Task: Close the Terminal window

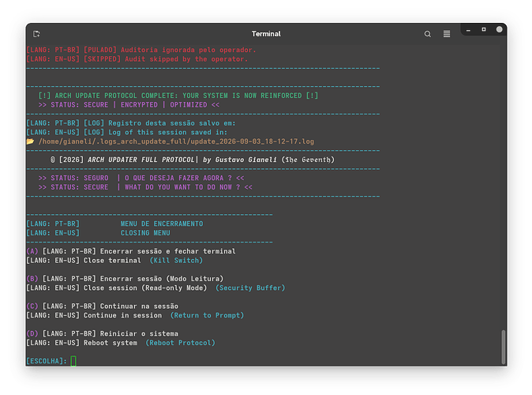Action: click(499, 29)
